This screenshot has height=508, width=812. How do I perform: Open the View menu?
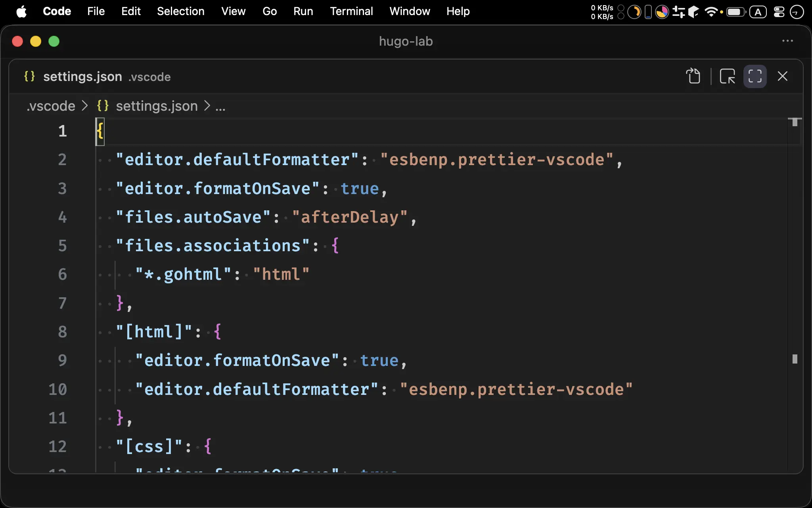[233, 11]
